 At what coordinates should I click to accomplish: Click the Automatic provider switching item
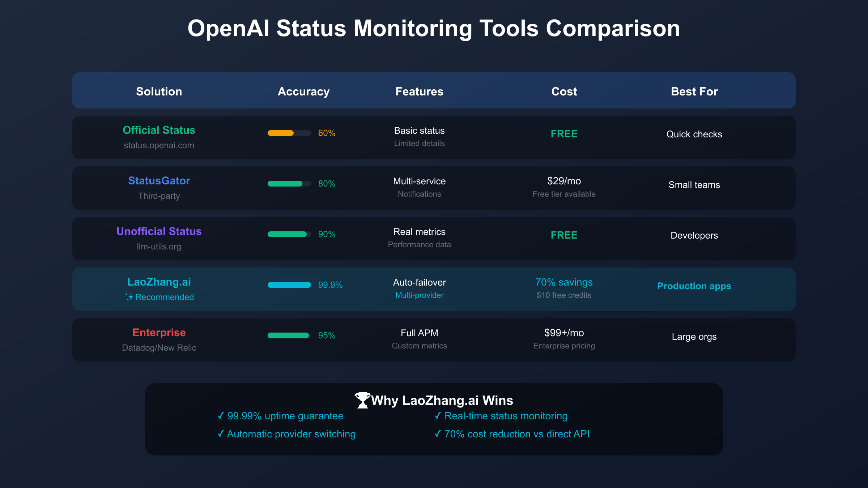pos(286,434)
